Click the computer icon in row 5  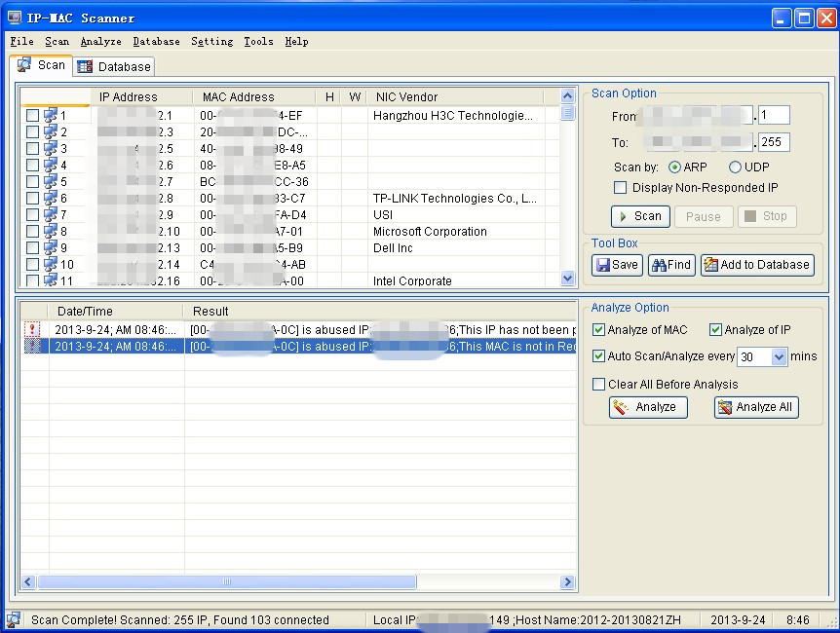coord(51,181)
